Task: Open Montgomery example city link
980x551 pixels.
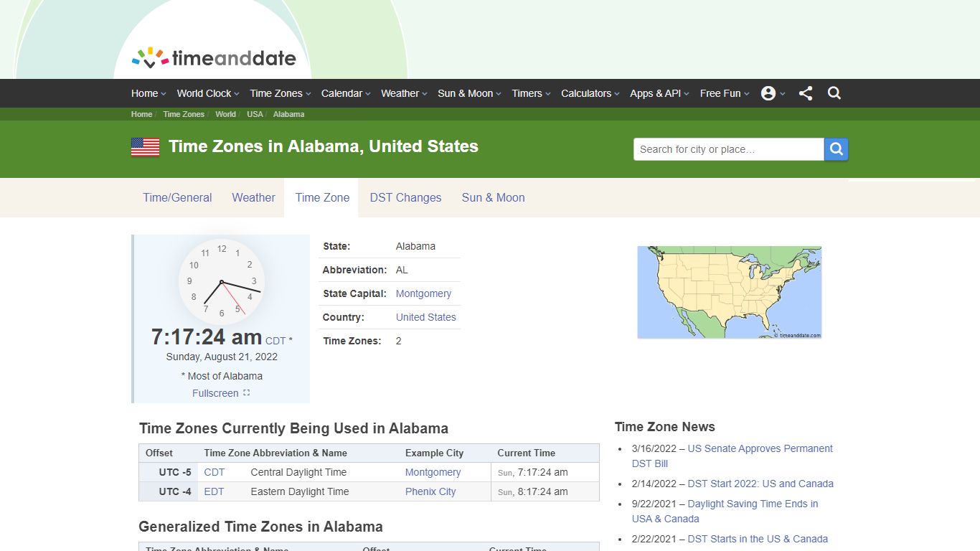Action: pyautogui.click(x=433, y=472)
